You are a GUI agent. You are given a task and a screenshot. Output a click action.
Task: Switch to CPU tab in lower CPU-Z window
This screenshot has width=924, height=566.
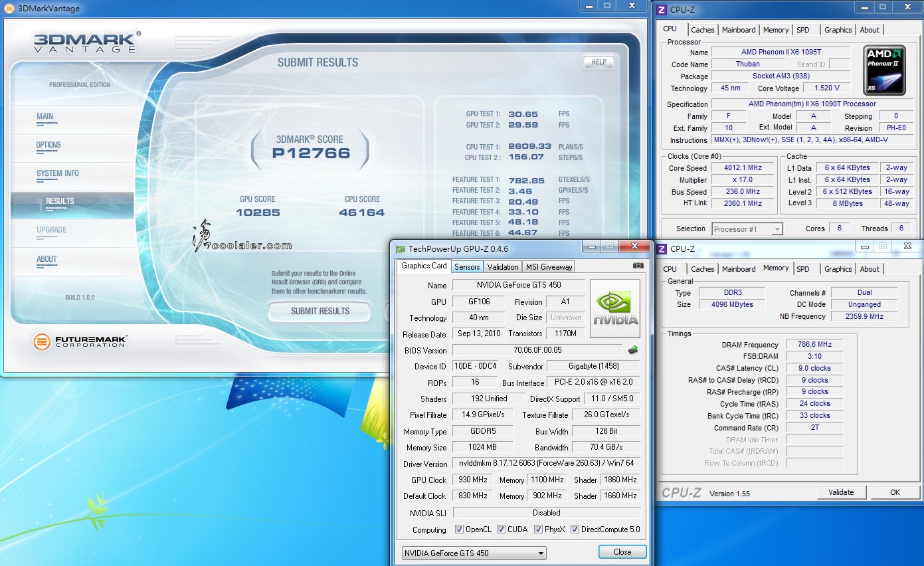670,269
